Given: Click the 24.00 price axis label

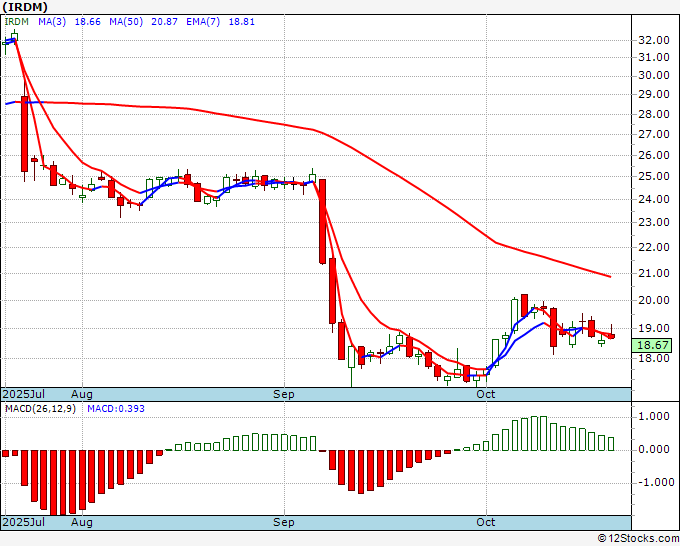Looking at the screenshot, I should click(x=654, y=199).
